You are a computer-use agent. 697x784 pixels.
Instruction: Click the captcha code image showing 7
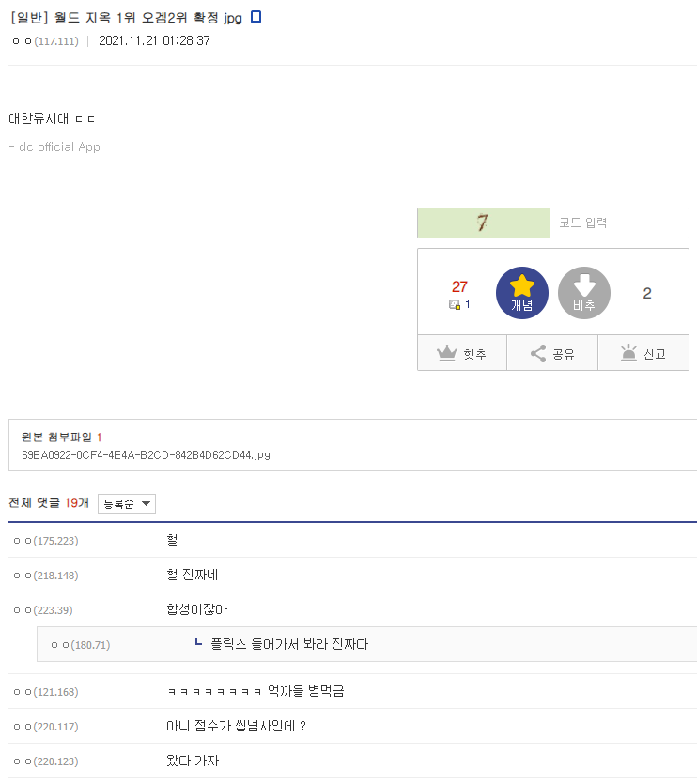(x=483, y=223)
